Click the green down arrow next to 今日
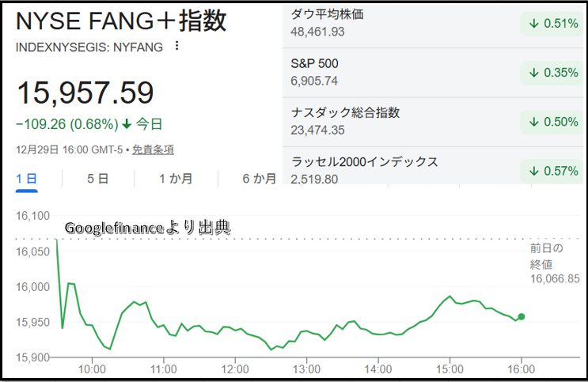The width and height of the screenshot is (588, 382). [x=126, y=123]
